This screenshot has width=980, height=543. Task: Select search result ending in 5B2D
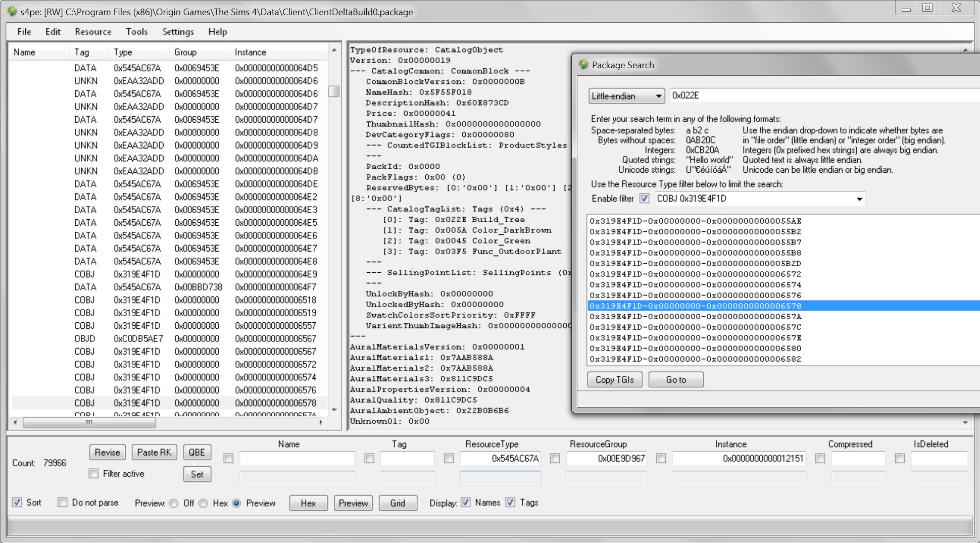click(783, 263)
